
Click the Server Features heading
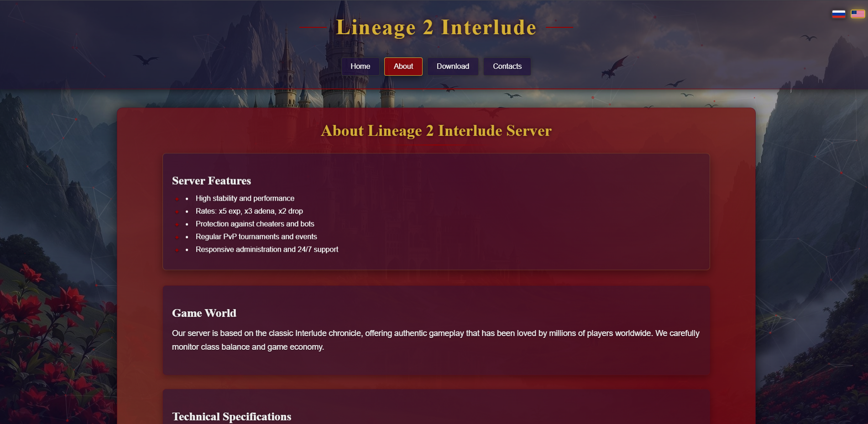(211, 181)
